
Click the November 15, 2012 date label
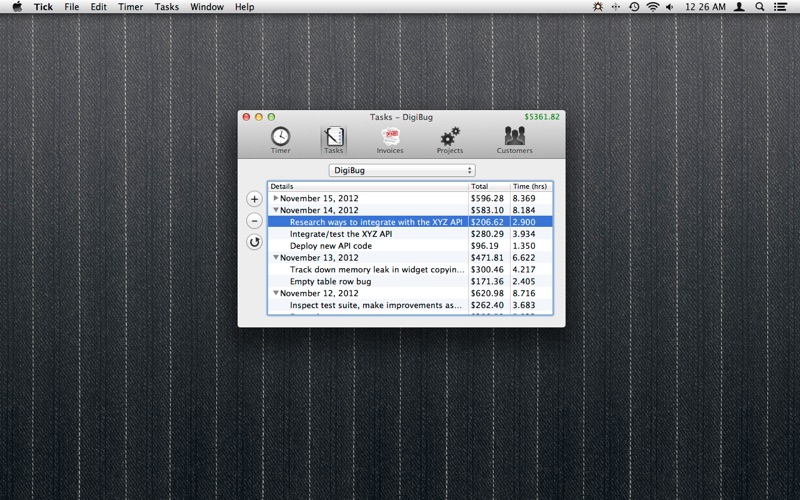pyautogui.click(x=319, y=198)
